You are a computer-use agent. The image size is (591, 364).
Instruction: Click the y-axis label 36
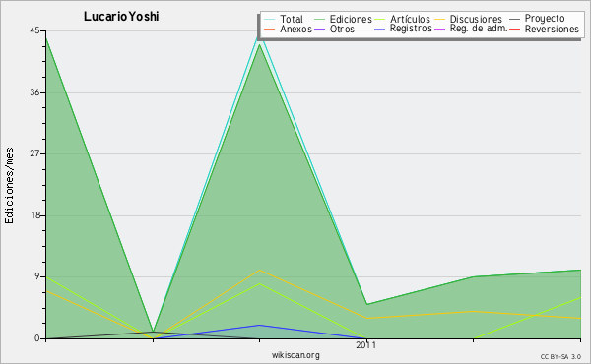[34, 92]
